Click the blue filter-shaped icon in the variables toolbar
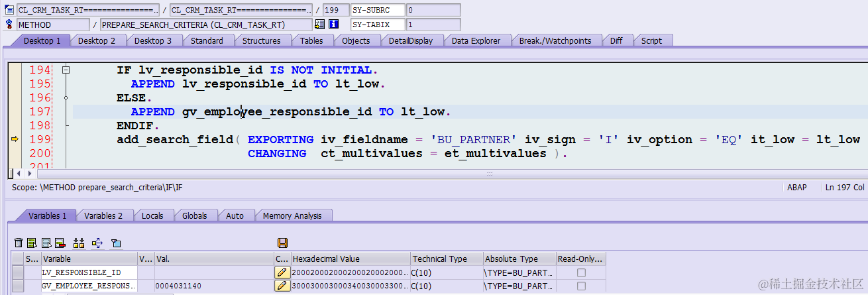 116,243
